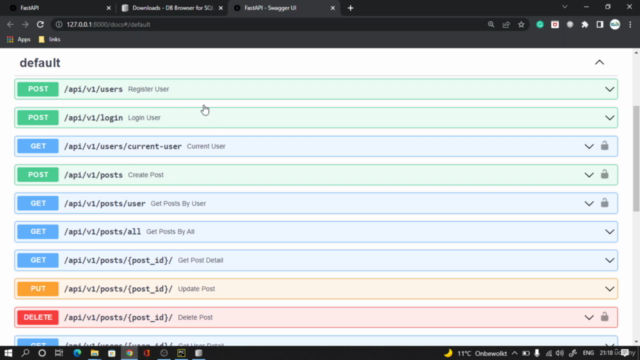Expand the Get Posts By All chevron
This screenshot has width=640, height=360.
609,231
